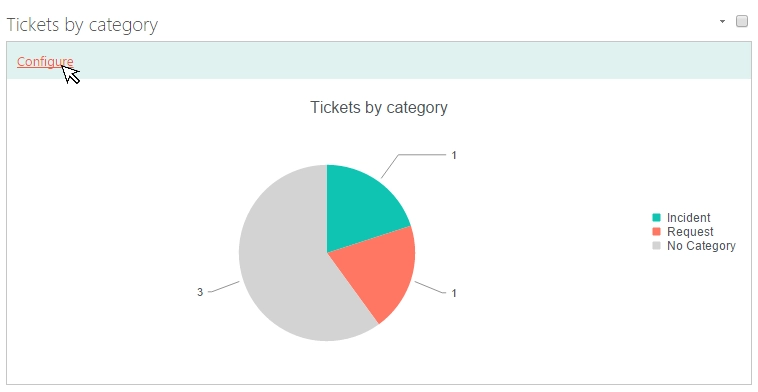Click the coral Request legend swatch
Image resolution: width=758 pixels, height=392 pixels.
656,232
